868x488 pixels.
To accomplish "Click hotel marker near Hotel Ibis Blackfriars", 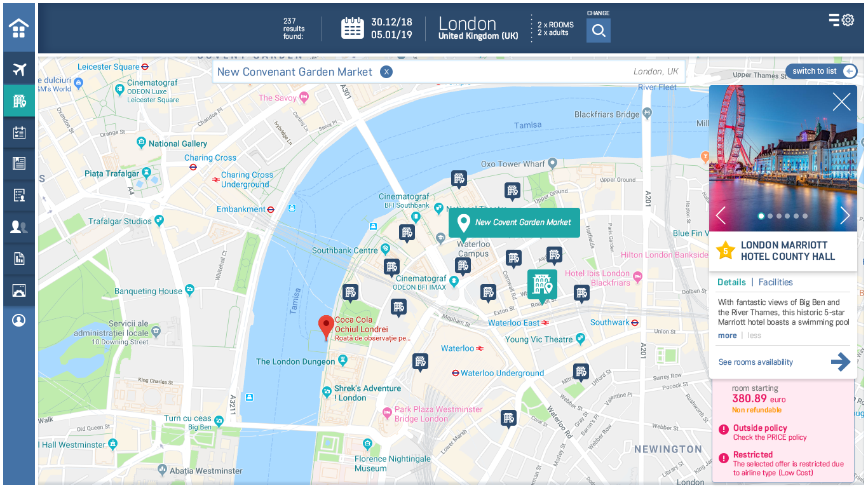I will [x=581, y=292].
